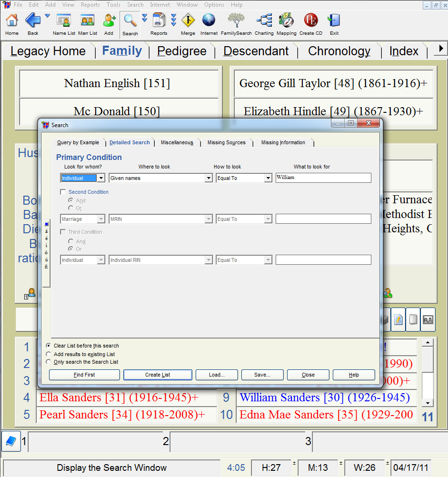Viewport: 448px width, 477px height.
Task: Click the pictures photo icon
Action: tap(428, 319)
